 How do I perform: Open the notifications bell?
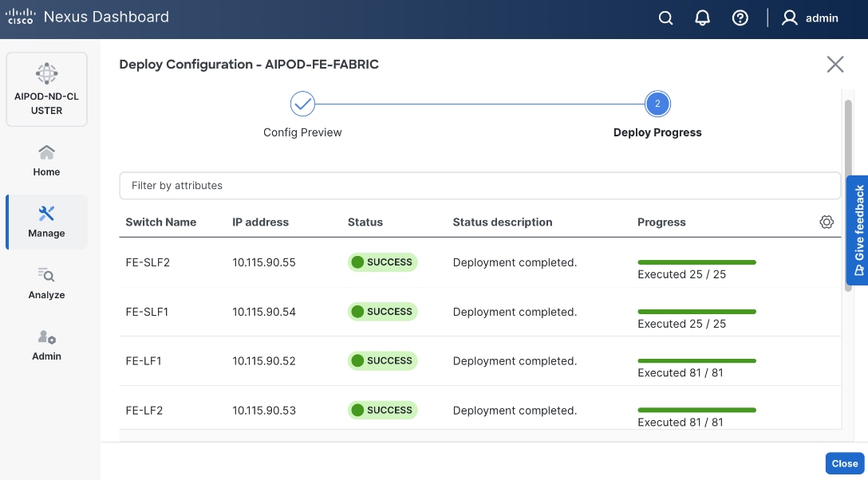pyautogui.click(x=703, y=18)
